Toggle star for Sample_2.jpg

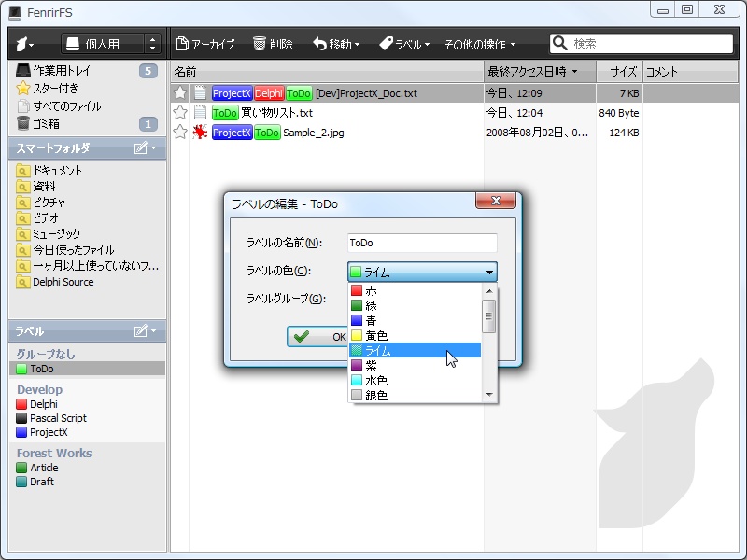coord(180,133)
